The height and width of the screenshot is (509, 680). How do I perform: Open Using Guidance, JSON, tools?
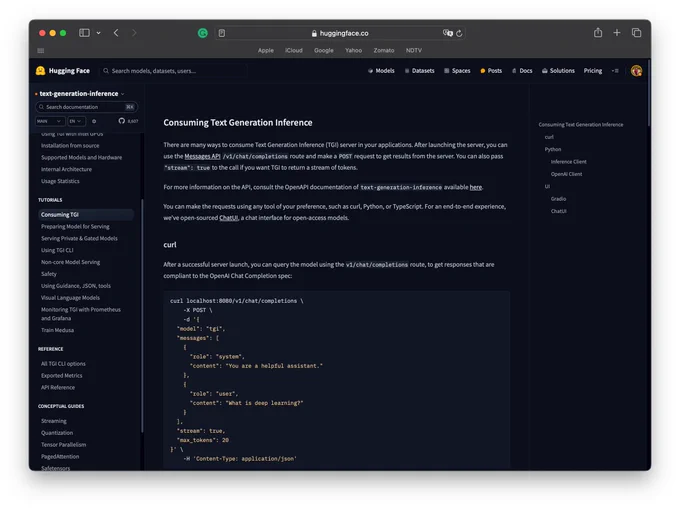click(76, 286)
